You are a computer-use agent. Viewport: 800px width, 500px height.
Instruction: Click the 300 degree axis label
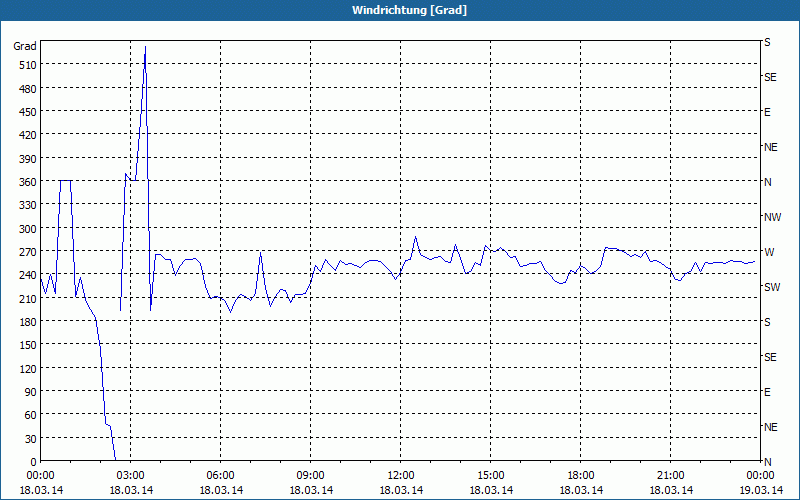point(28,229)
